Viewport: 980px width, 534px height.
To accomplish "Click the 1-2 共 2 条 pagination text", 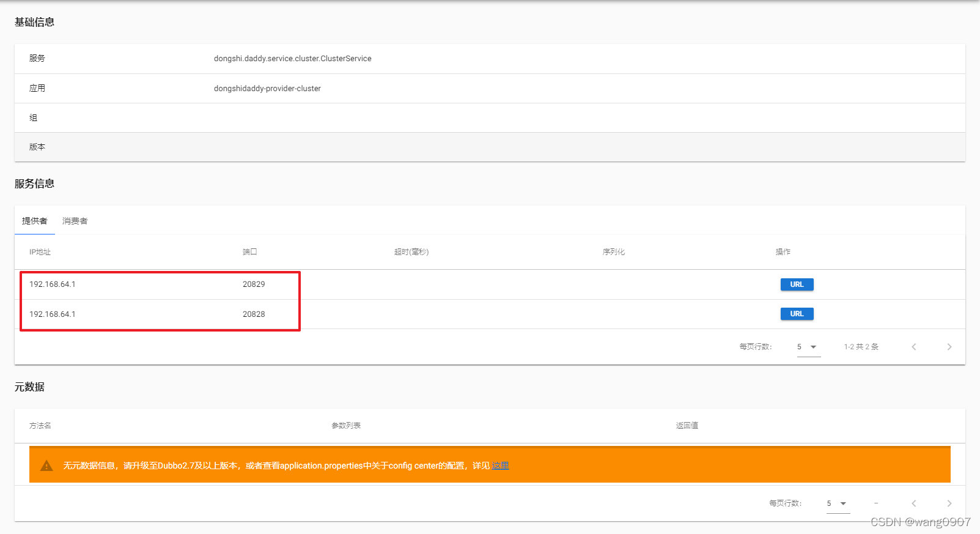I will tap(861, 347).
